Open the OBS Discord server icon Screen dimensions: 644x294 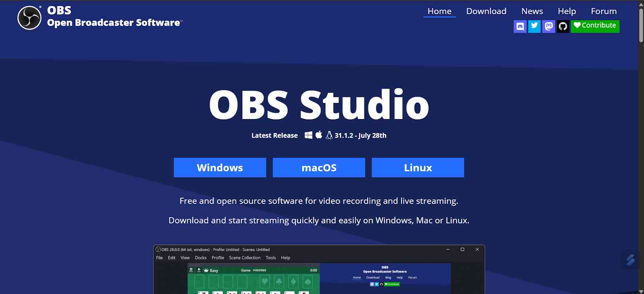click(x=520, y=27)
